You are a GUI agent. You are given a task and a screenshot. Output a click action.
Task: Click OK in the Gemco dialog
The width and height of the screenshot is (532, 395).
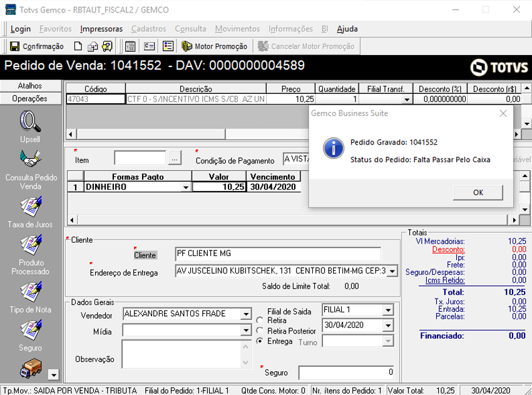tap(478, 193)
